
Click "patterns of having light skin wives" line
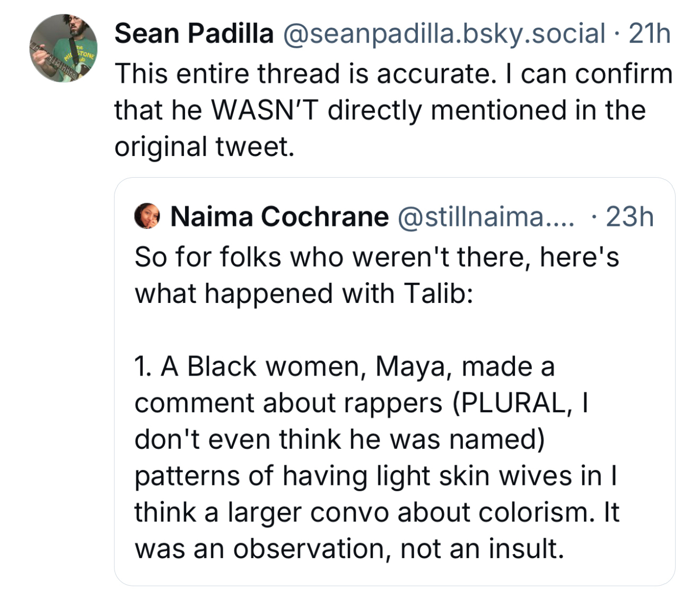[x=375, y=476]
